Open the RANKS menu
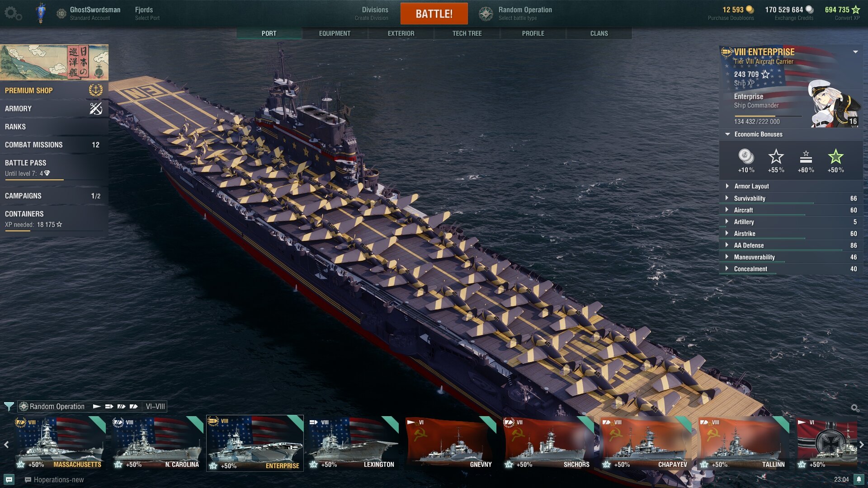Screen dimensions: 868x488 pyautogui.click(x=54, y=127)
